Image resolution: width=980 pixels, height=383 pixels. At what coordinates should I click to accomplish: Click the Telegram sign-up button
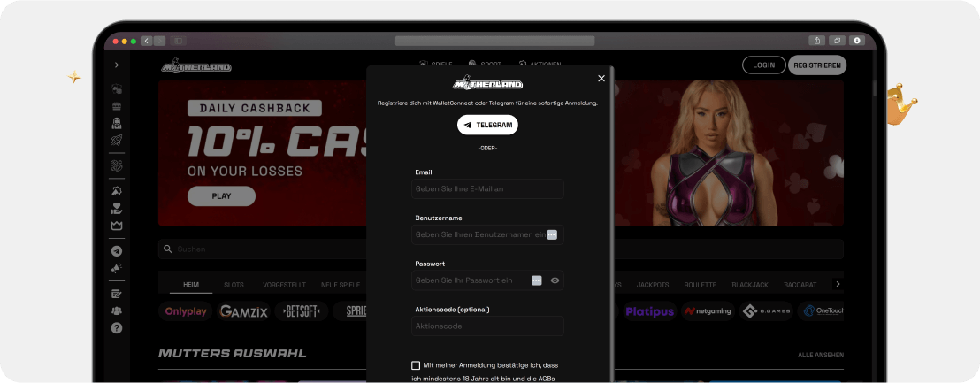tap(487, 126)
